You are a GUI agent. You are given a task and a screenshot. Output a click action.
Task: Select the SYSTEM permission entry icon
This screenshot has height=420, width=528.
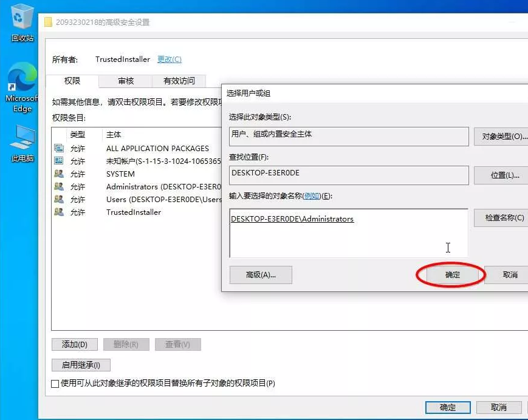pyautogui.click(x=59, y=174)
